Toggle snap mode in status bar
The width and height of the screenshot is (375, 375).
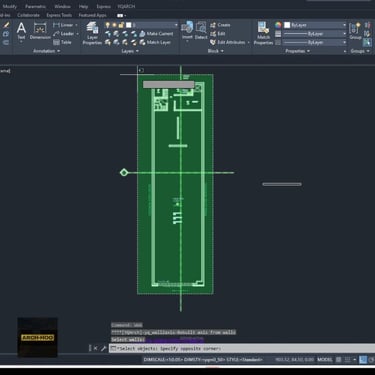(347, 360)
